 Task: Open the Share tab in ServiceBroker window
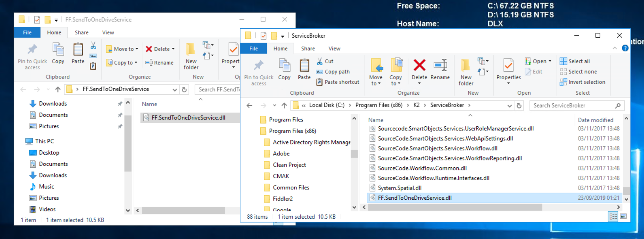pos(308,49)
